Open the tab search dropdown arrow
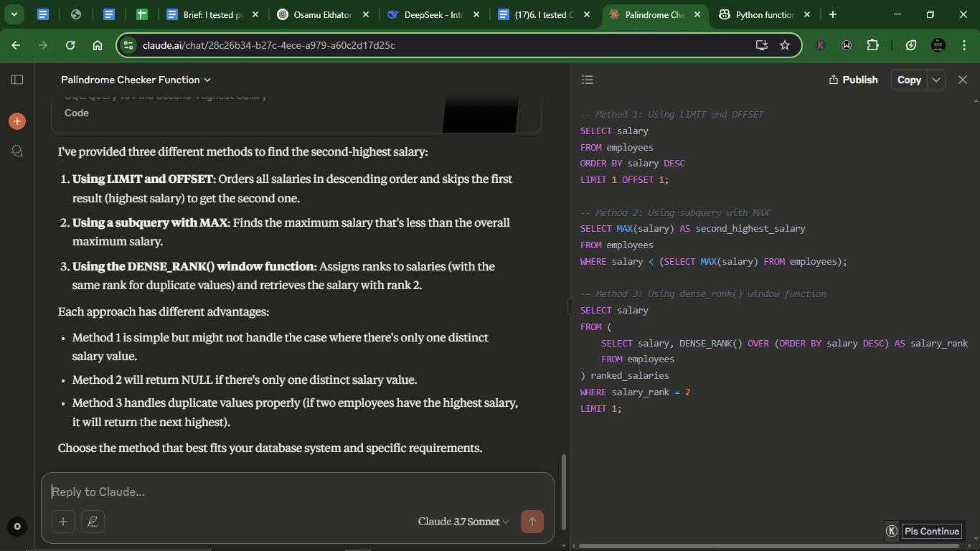Viewport: 980px width, 551px height. pos(14,14)
